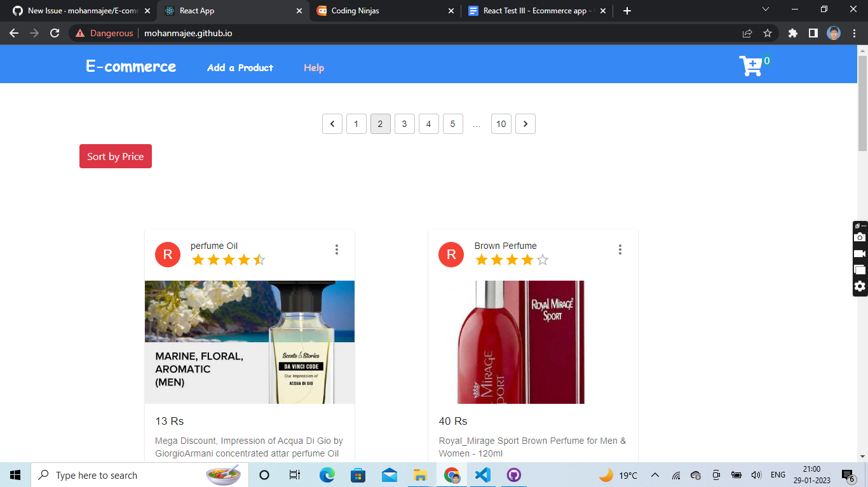The image size is (868, 487).
Task: Select pagination page 3
Action: coord(405,124)
